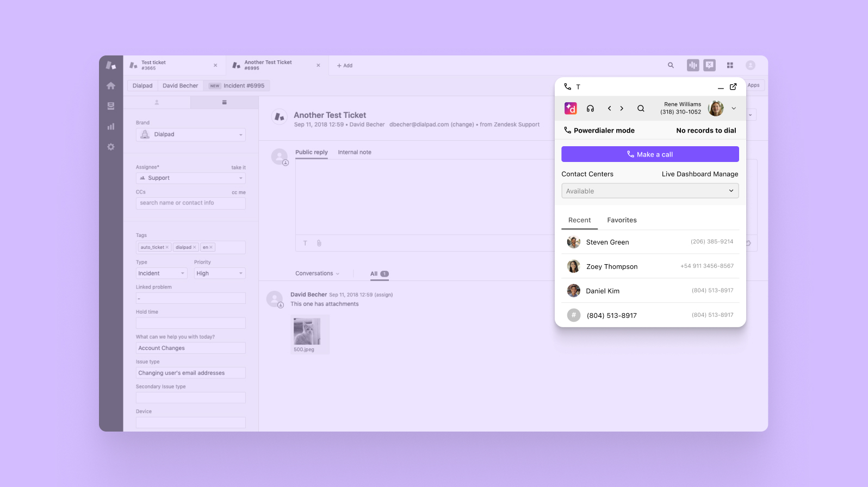Open the chat icon in top bar
Viewport: 868px width, 487px height.
710,65
